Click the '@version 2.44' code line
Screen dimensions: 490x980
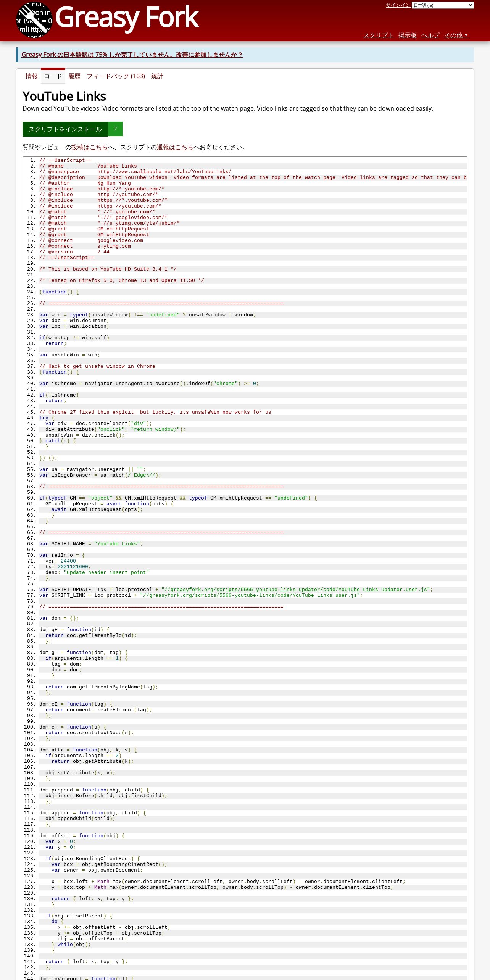74,252
